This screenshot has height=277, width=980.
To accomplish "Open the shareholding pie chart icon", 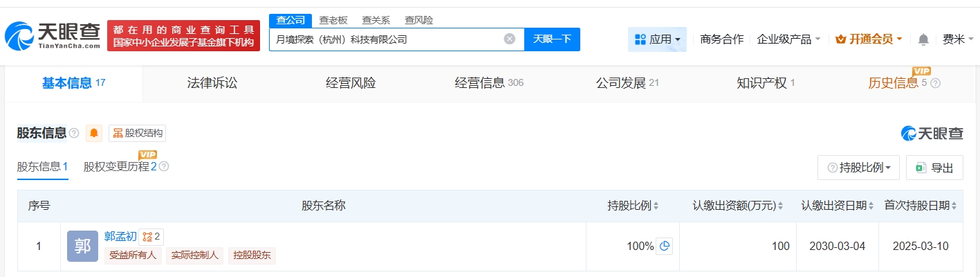I will click(x=664, y=246).
